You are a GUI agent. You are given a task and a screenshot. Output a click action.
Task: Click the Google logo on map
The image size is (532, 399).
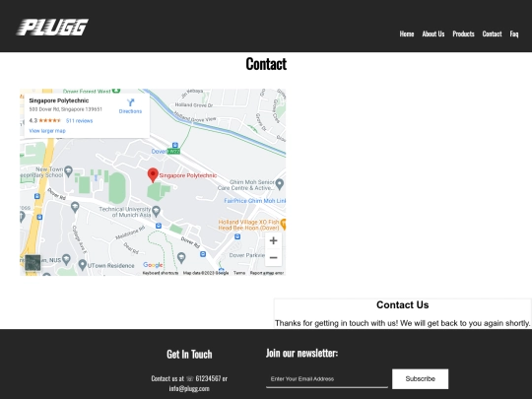point(153,265)
